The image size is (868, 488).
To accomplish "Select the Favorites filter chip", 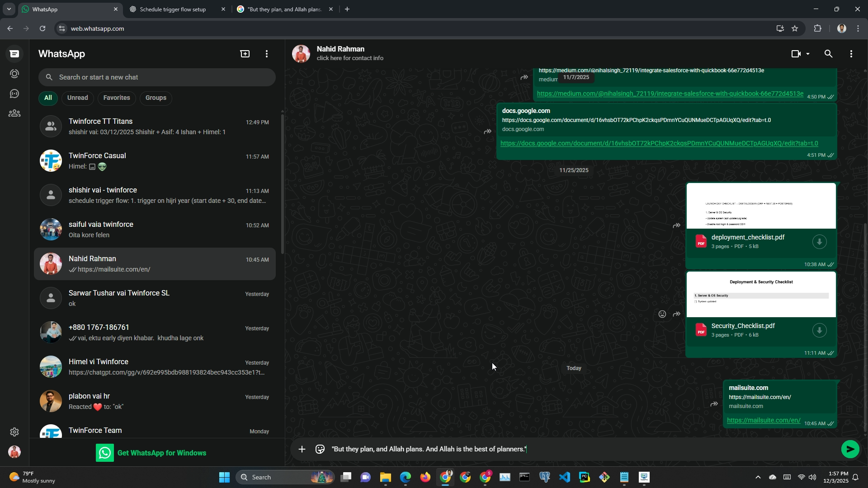I will coord(116,98).
